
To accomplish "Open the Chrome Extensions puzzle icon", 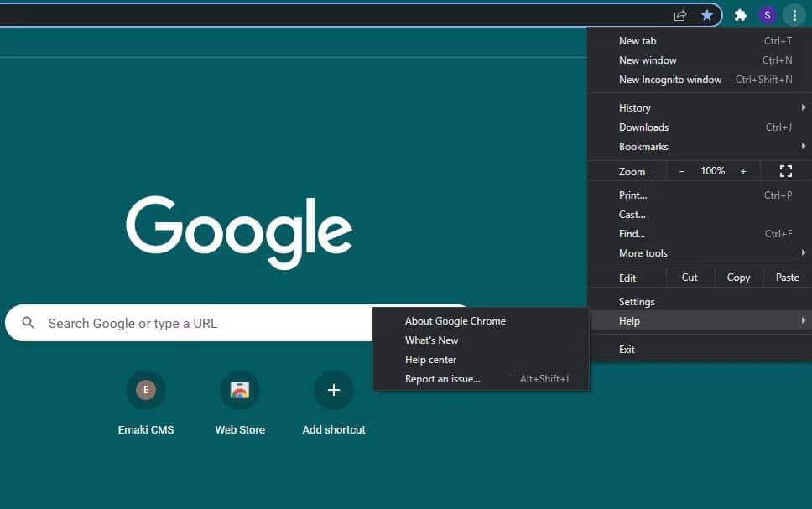I will 740,15.
